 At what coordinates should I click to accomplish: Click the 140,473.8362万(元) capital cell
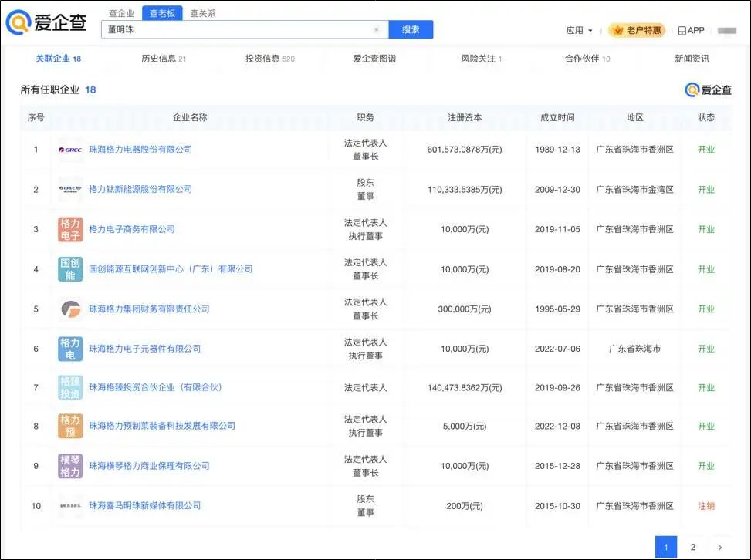[x=465, y=388]
